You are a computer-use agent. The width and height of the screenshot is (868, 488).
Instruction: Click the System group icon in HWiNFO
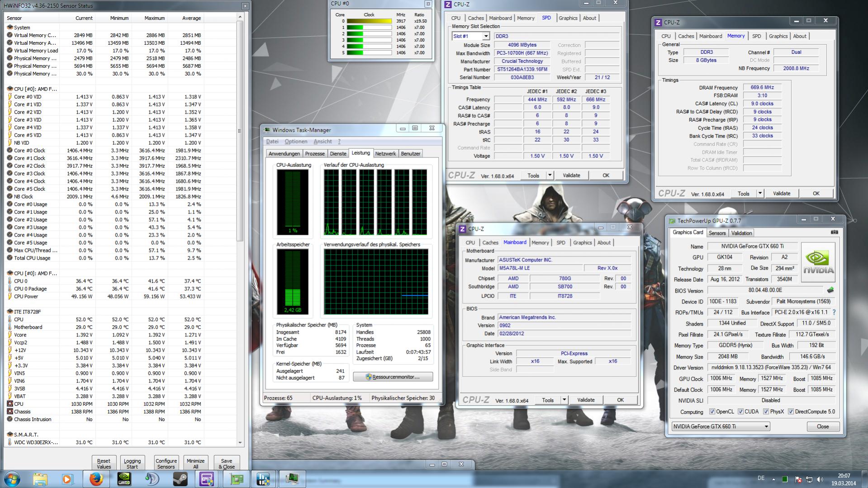(10, 28)
